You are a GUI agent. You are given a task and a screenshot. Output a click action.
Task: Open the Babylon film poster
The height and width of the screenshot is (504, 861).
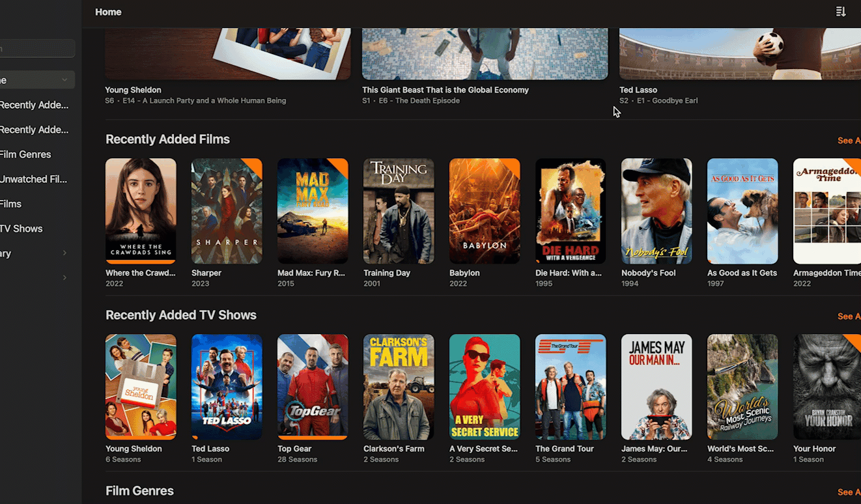[485, 211]
